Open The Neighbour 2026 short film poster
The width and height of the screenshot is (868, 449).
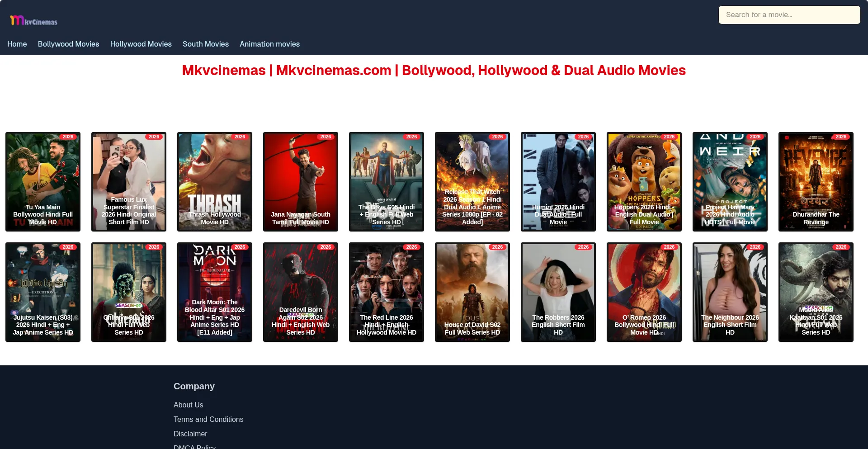tap(730, 292)
